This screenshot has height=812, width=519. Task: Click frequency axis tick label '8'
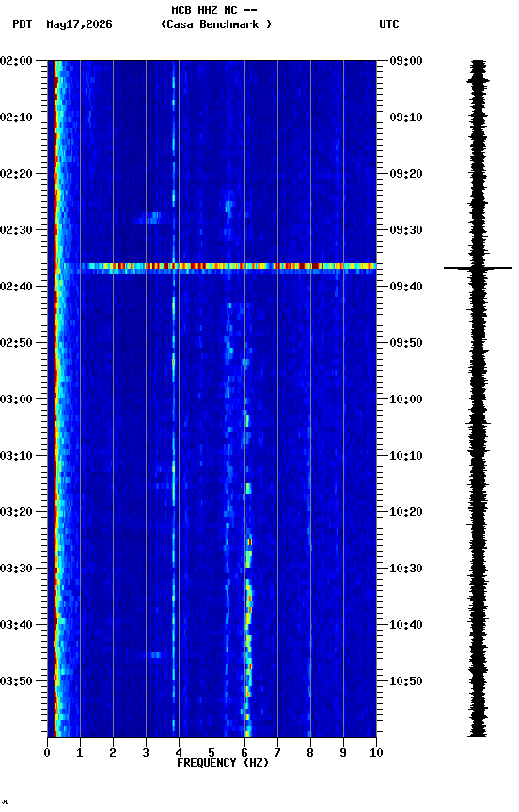coord(310,753)
